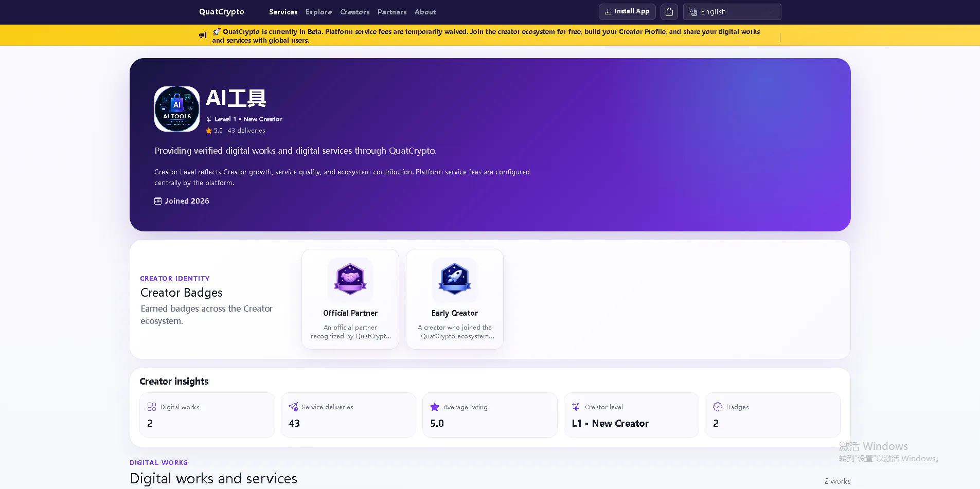
Task: Click the Creator level sparkle icon
Action: (x=576, y=407)
